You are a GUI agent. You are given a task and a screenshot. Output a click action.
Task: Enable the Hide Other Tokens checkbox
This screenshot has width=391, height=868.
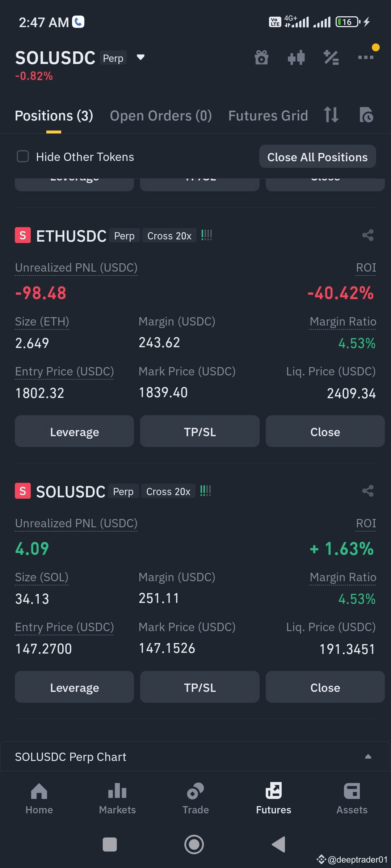click(x=23, y=157)
